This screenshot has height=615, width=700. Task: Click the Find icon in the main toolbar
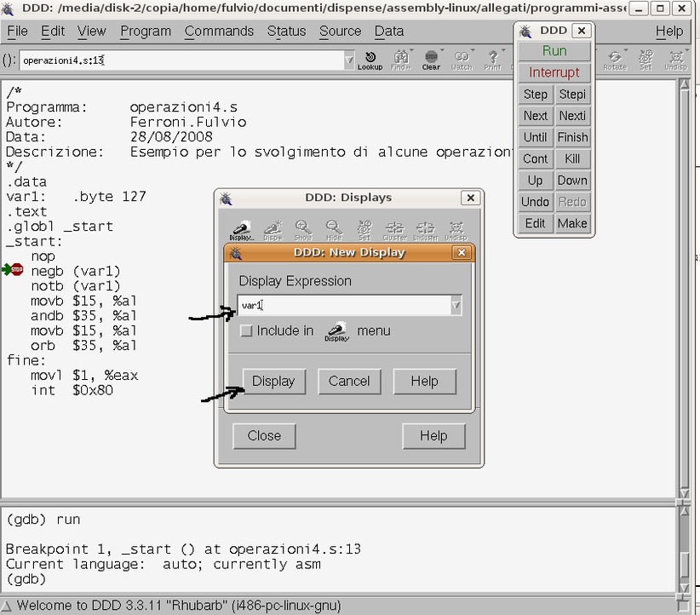[x=400, y=60]
